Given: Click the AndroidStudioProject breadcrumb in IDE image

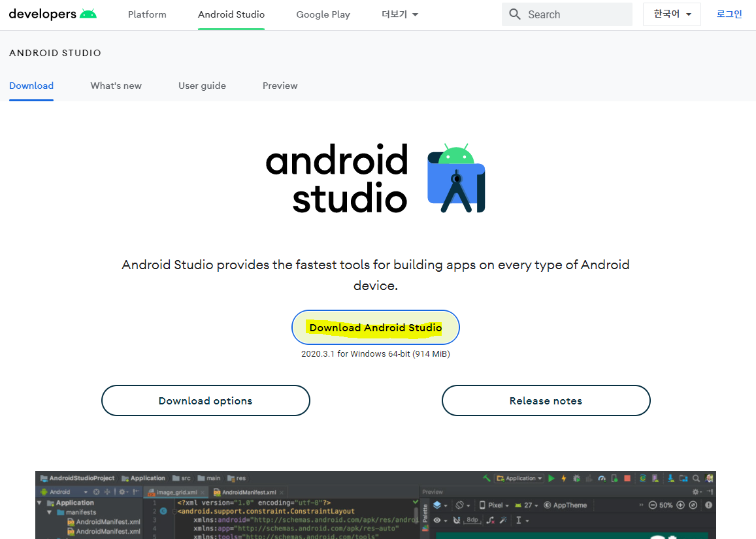Looking at the screenshot, I should tap(78, 478).
